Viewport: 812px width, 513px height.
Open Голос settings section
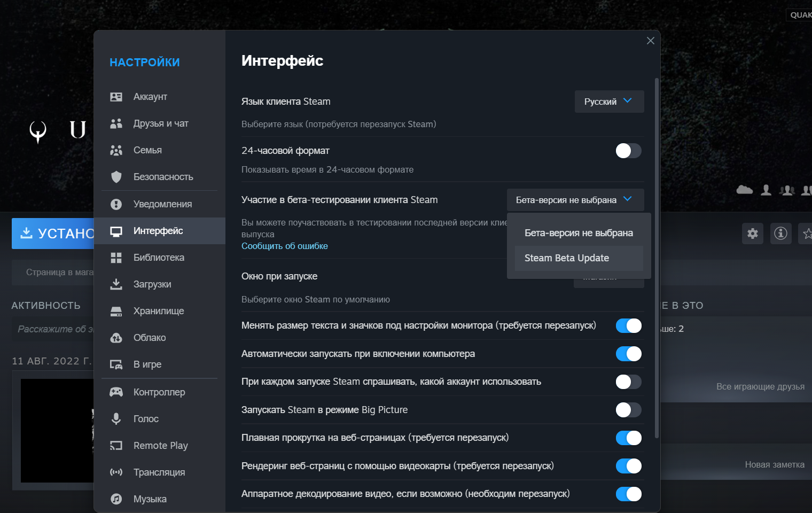[159, 419]
